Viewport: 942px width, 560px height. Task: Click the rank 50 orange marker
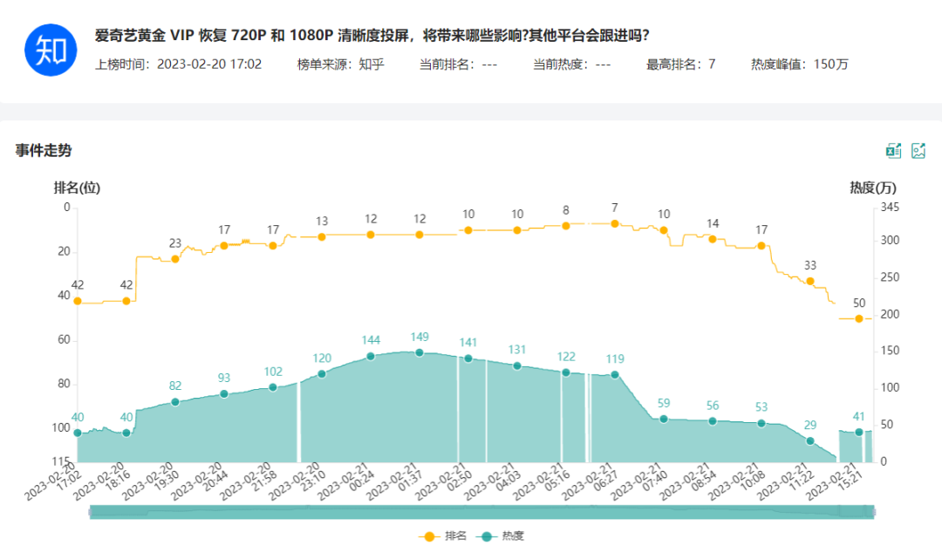pyautogui.click(x=859, y=318)
